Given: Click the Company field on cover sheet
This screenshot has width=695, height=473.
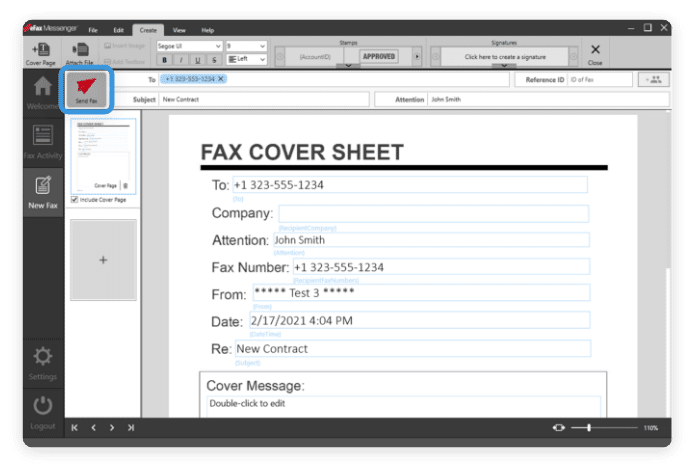Looking at the screenshot, I should tap(433, 214).
